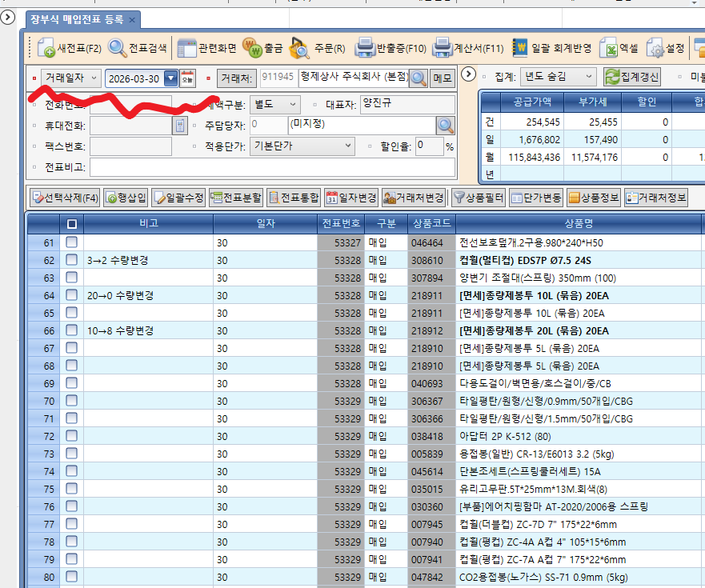Export using the 엑셀 icon

[611, 49]
